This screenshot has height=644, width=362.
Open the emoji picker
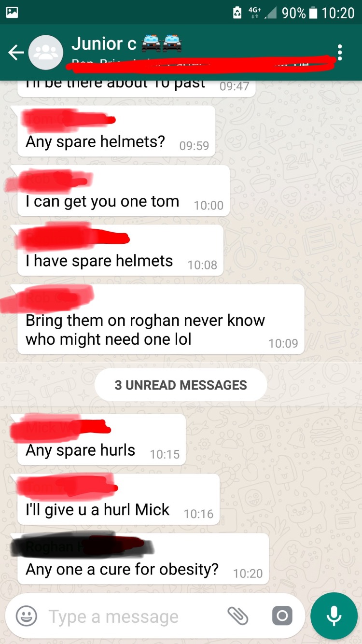click(27, 616)
